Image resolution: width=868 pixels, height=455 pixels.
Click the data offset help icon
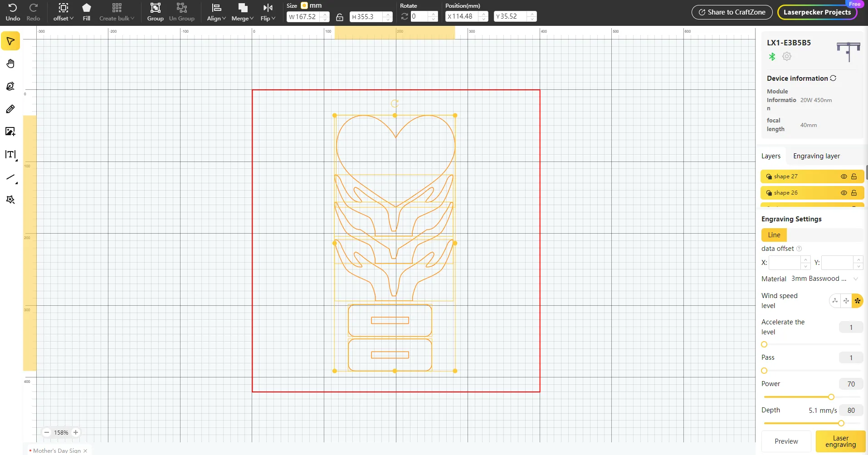pyautogui.click(x=799, y=249)
